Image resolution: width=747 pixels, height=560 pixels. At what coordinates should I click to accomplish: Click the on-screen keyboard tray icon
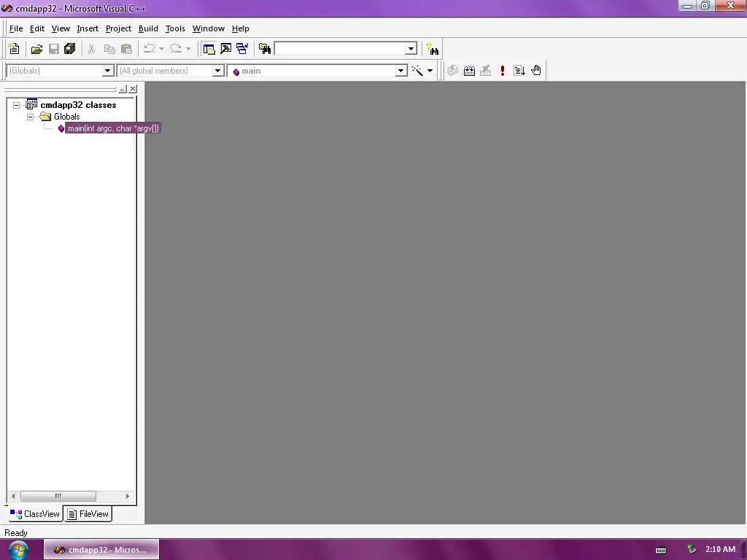click(661, 550)
